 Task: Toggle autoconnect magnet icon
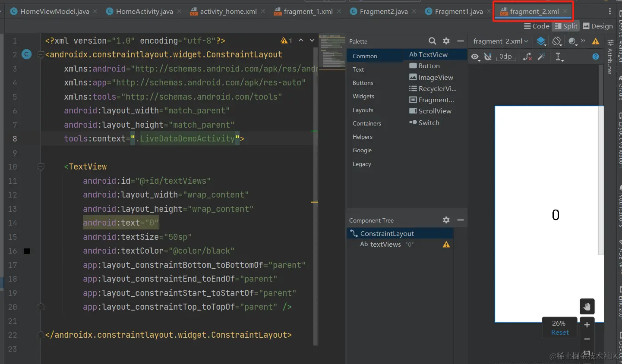click(x=488, y=57)
